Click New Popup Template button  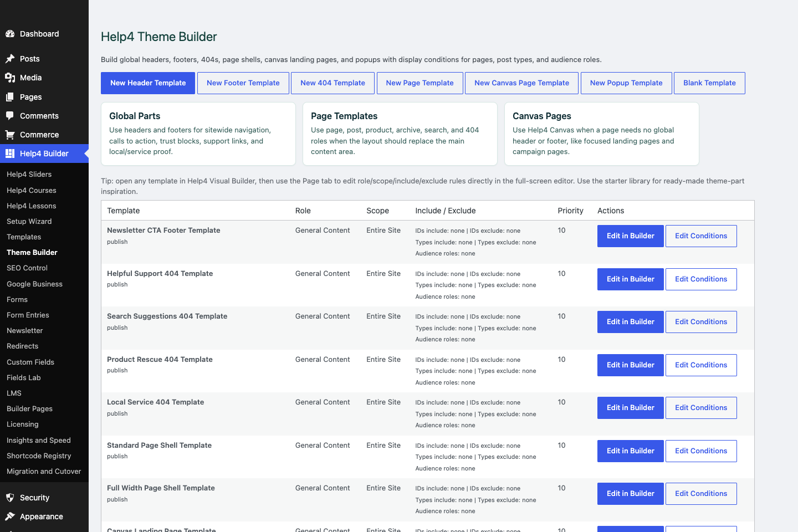[x=626, y=83]
